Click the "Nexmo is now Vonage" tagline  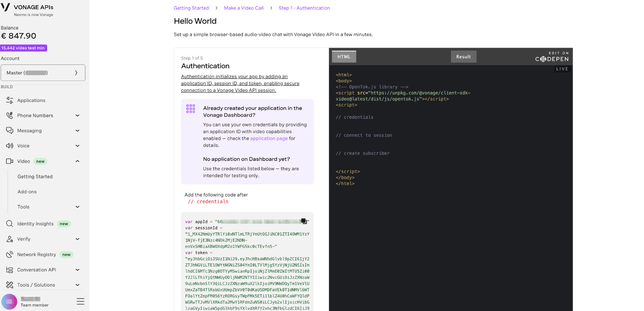point(34,15)
